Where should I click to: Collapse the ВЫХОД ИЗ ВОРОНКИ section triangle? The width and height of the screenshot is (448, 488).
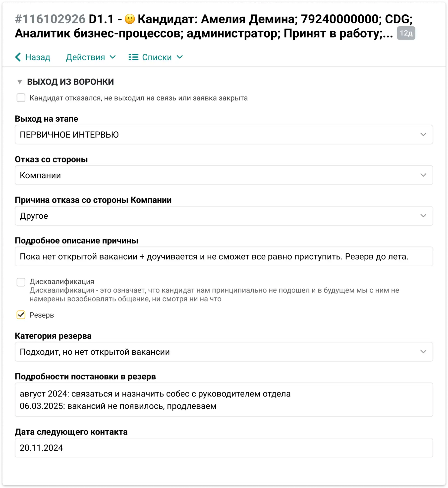tap(19, 82)
